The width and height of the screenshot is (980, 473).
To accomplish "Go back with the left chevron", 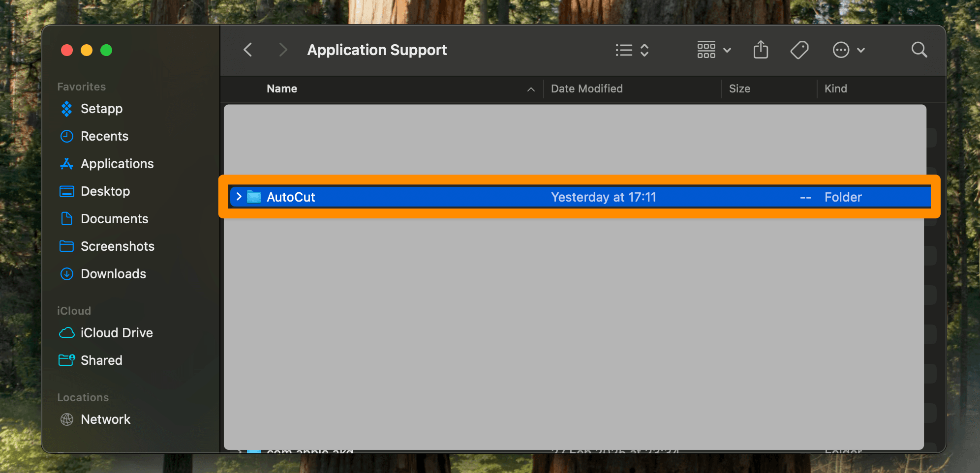I will point(248,50).
